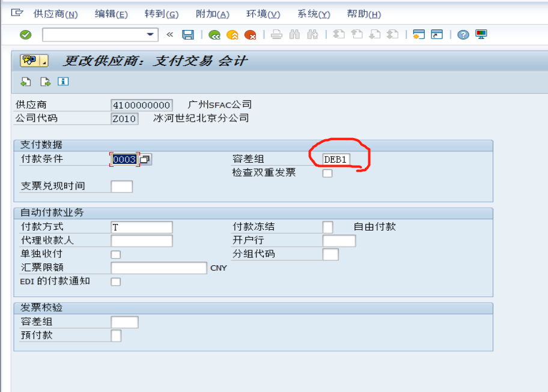Enable the EDI 的付款通知 checkbox
The width and height of the screenshot is (548, 392).
coord(114,281)
